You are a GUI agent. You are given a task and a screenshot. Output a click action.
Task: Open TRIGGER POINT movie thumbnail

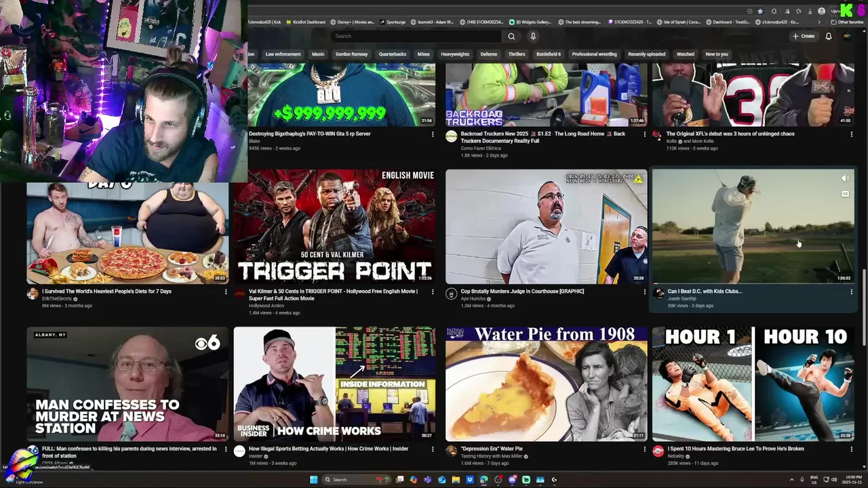(x=335, y=226)
